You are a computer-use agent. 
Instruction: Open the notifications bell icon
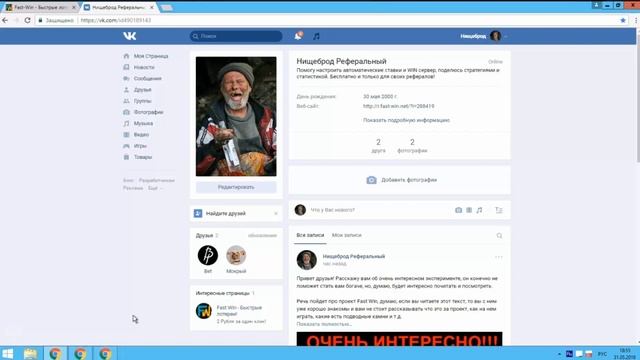[x=298, y=36]
